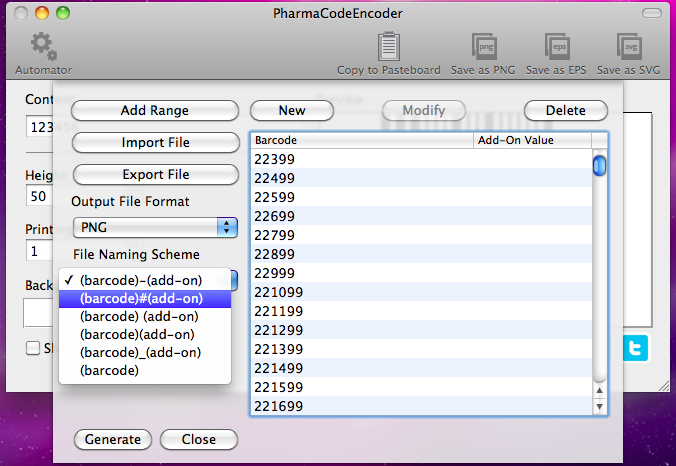Select barcode row 22499
This screenshot has width=676, height=466.
421,178
